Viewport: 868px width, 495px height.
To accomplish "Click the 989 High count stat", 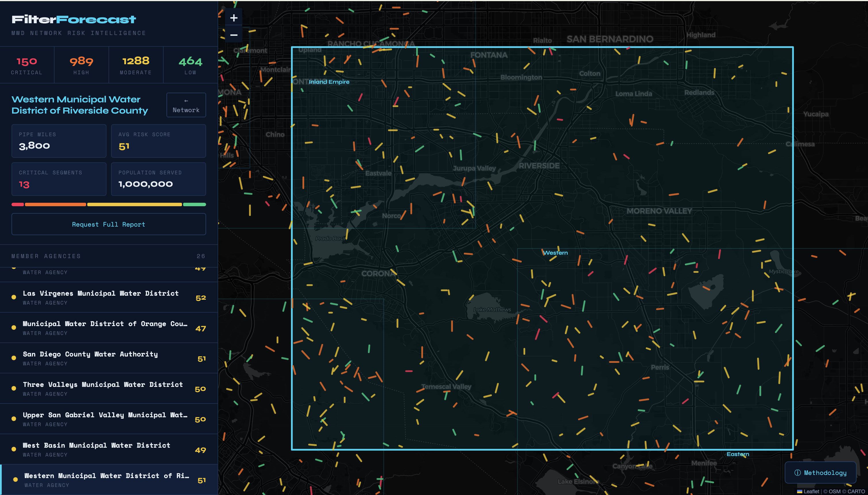I will pyautogui.click(x=81, y=65).
